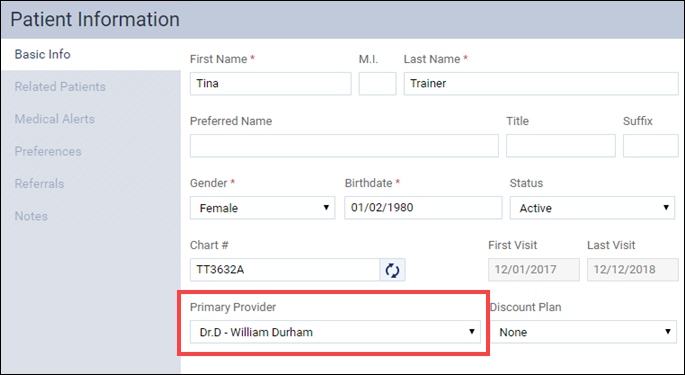Click the Suffix input field

tap(651, 146)
